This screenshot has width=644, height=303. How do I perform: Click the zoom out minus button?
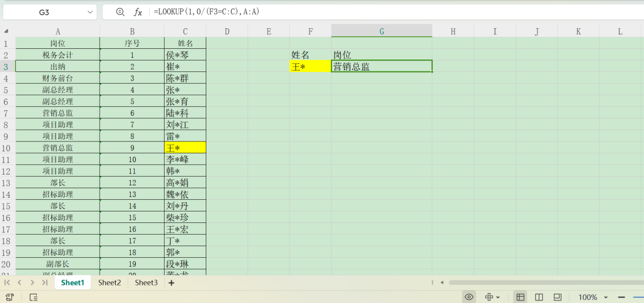621,297
